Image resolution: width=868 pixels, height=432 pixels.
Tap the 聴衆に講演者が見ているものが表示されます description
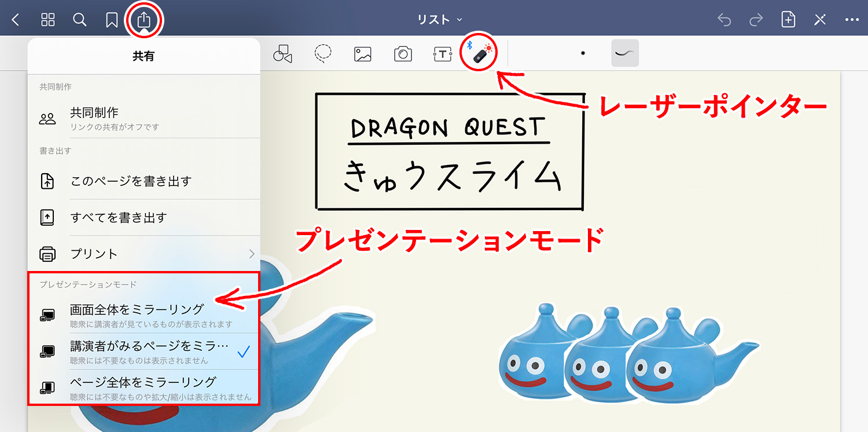(151, 324)
